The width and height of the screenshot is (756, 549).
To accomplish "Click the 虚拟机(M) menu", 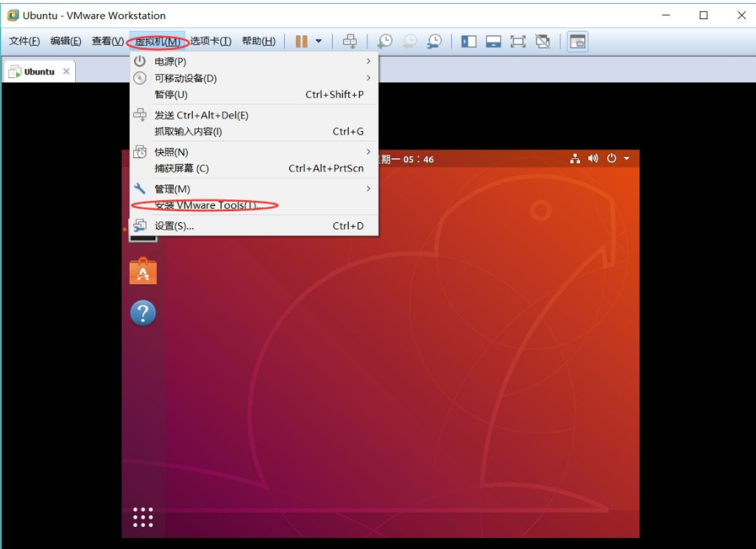I will [158, 42].
